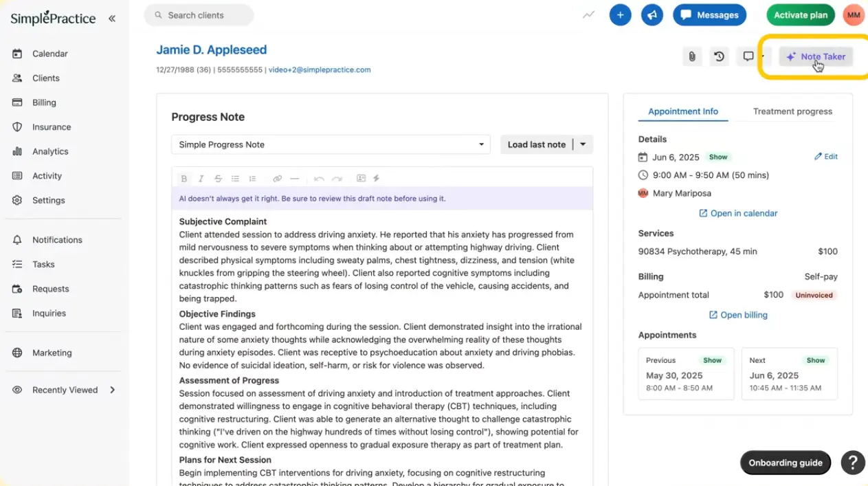The width and height of the screenshot is (868, 486).
Task: Click the Objective Findings heading in note
Action: (x=217, y=313)
